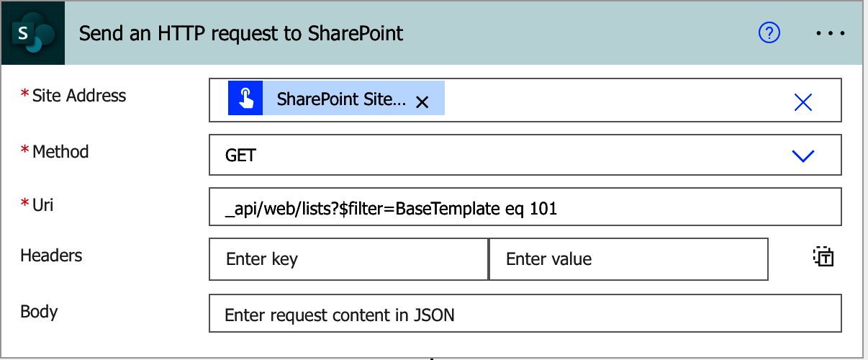Image resolution: width=868 pixels, height=360 pixels.
Task: Open the Method combo box showing GET
Action: pos(525,155)
